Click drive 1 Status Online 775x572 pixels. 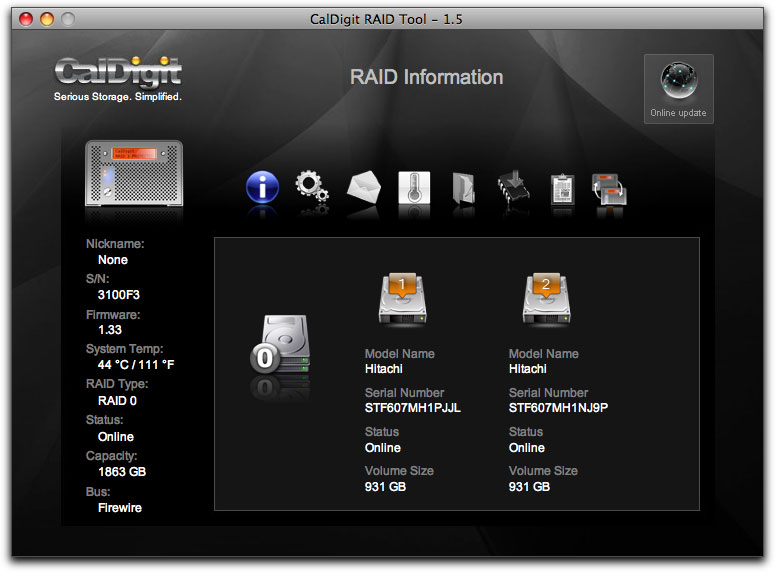click(x=383, y=448)
